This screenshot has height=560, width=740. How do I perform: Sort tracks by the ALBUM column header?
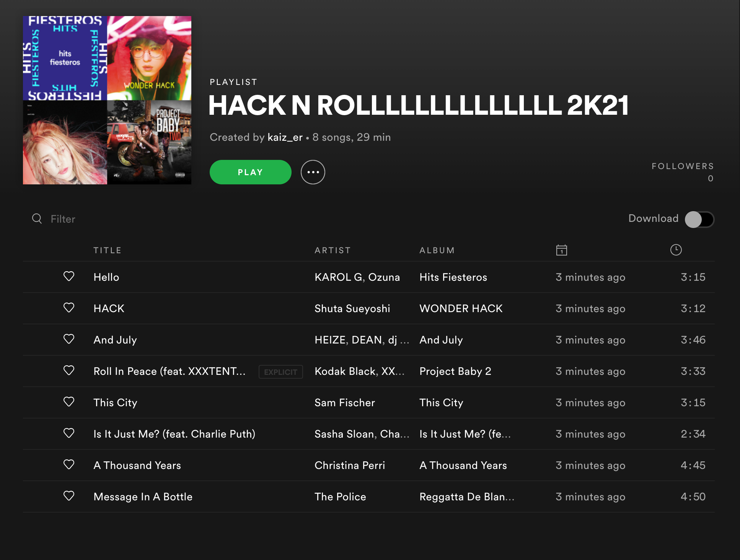click(x=437, y=250)
